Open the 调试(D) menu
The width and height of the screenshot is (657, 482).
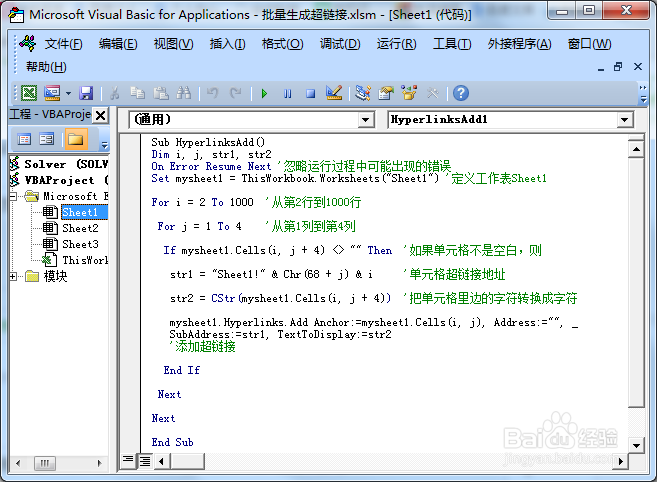(x=340, y=44)
